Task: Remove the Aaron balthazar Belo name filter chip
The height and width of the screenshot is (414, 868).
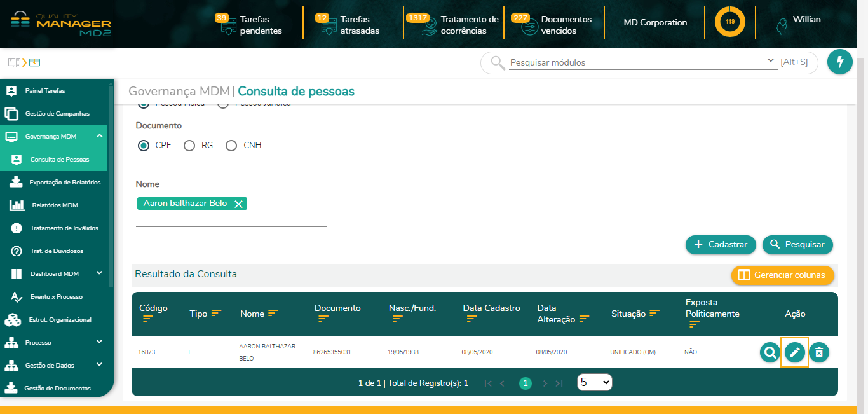Action: click(x=238, y=204)
